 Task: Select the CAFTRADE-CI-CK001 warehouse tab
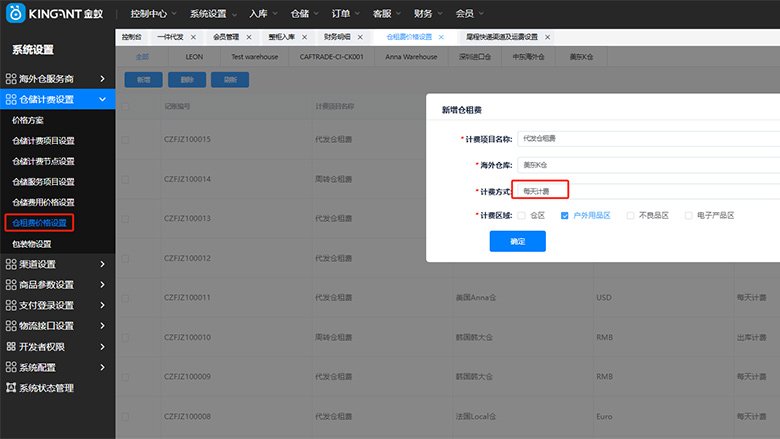coord(331,57)
